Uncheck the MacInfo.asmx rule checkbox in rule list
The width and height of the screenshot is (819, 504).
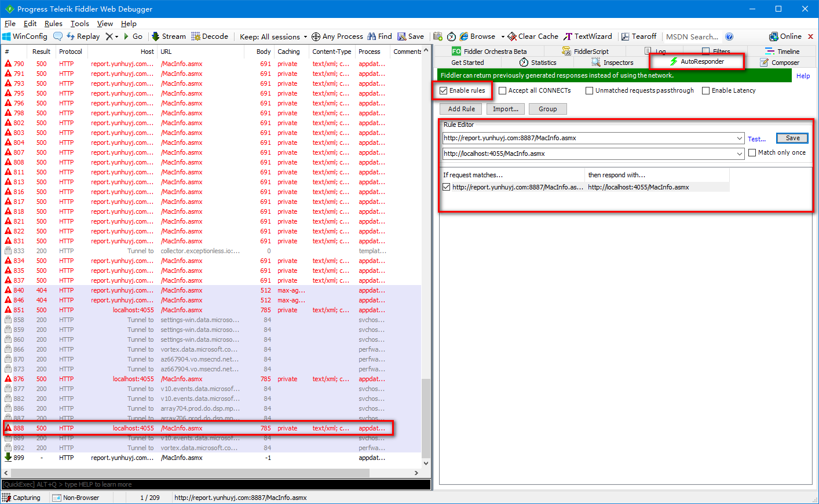tap(446, 187)
